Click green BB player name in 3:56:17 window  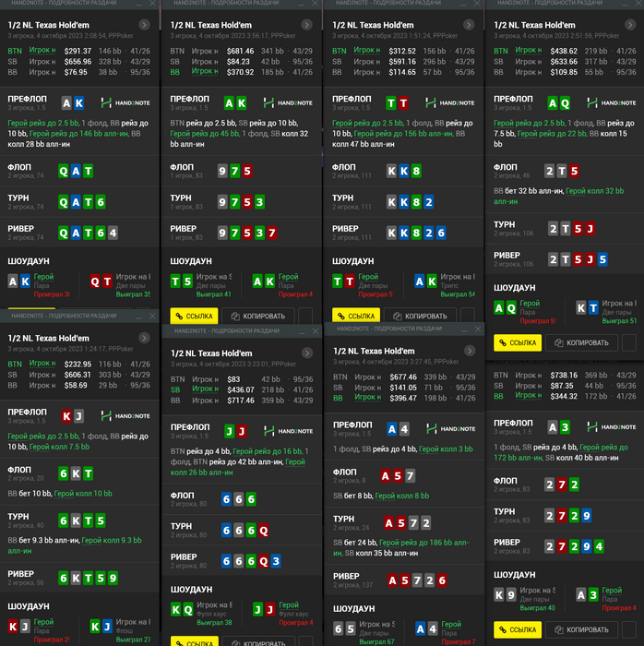tap(205, 71)
